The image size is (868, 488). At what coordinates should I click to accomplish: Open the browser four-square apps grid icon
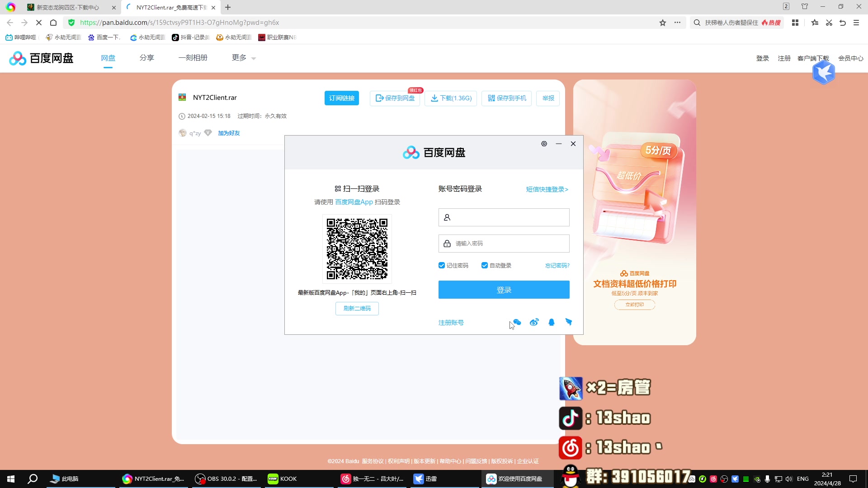tap(795, 23)
